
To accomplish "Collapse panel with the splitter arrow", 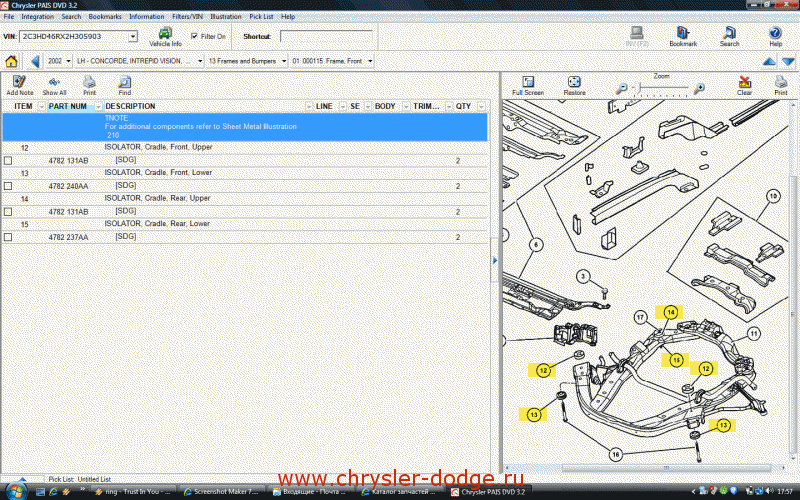I will [494, 260].
